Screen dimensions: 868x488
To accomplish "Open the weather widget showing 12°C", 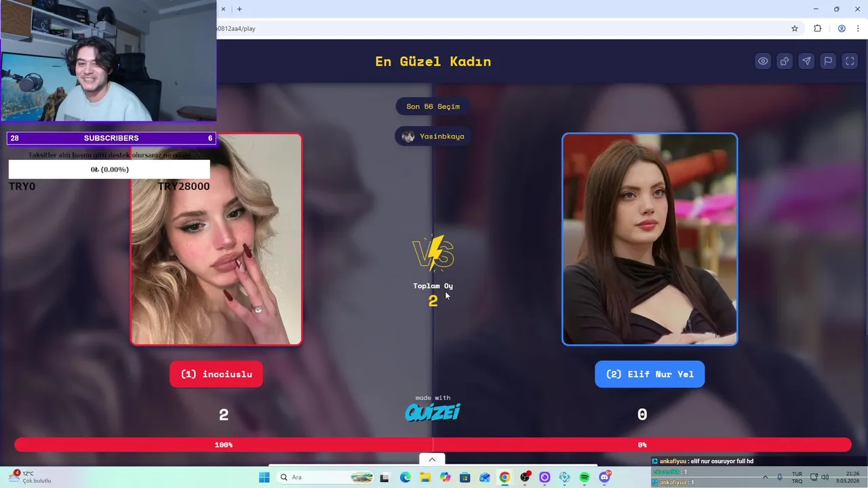I will pos(31,477).
